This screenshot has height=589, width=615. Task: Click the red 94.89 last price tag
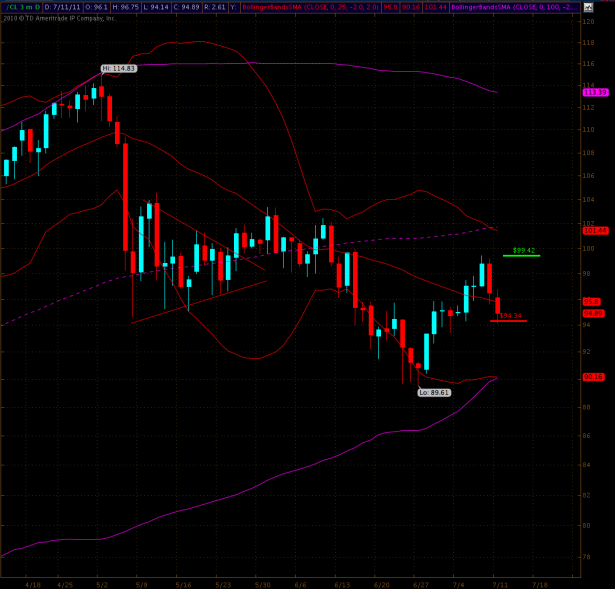pyautogui.click(x=593, y=313)
